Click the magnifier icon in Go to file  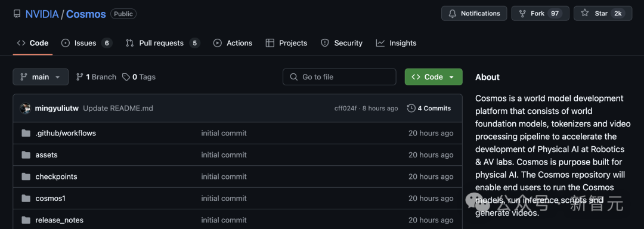[293, 77]
